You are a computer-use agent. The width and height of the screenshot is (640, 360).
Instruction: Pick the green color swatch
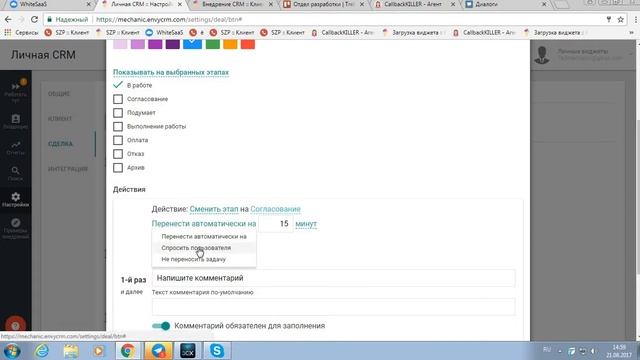click(213, 44)
